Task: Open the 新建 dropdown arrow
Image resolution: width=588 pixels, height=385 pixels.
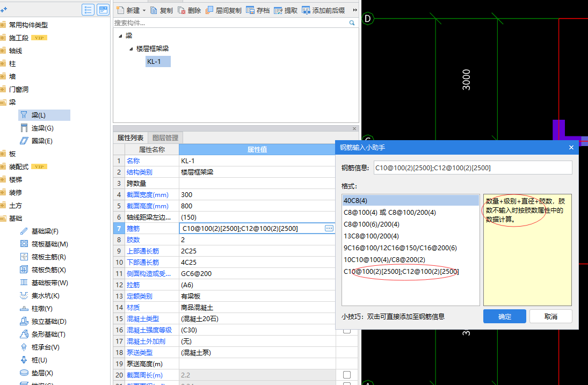Action: coord(144,11)
